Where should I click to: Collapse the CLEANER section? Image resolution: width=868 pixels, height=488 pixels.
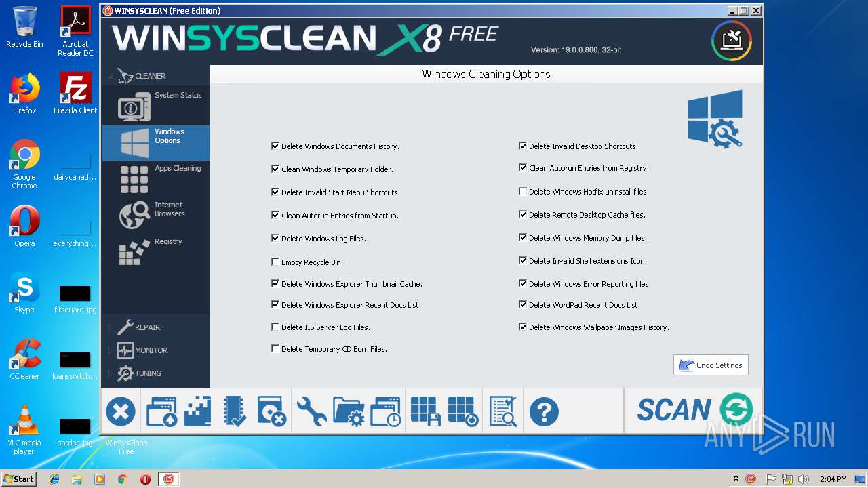pyautogui.click(x=111, y=77)
